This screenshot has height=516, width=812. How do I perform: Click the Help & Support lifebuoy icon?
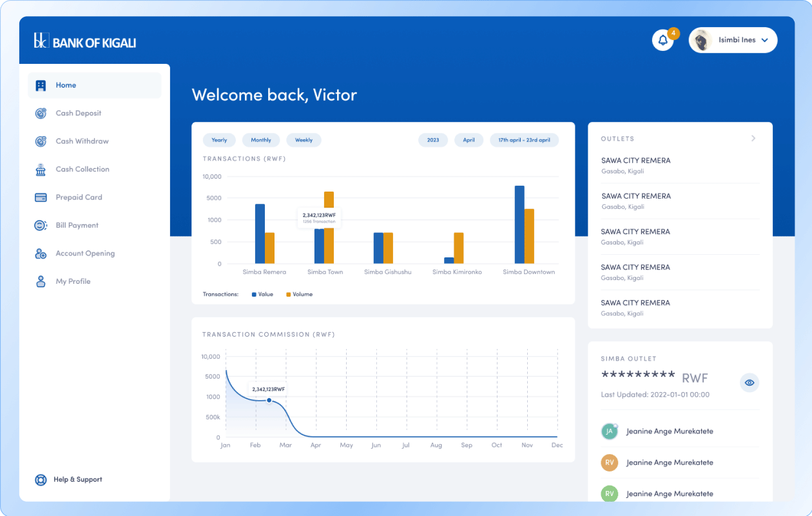(41, 480)
